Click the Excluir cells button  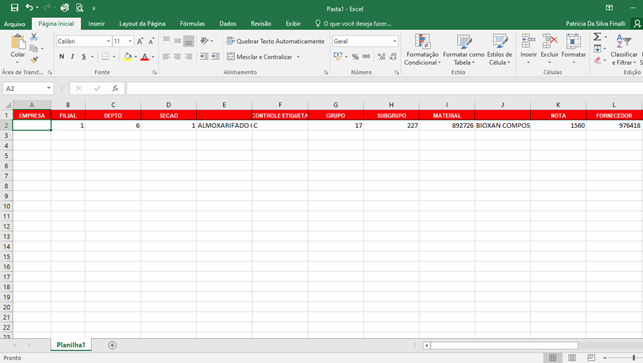click(x=550, y=49)
